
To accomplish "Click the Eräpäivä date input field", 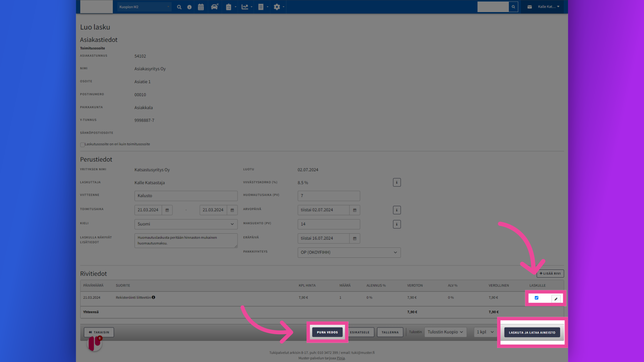I will click(x=324, y=238).
